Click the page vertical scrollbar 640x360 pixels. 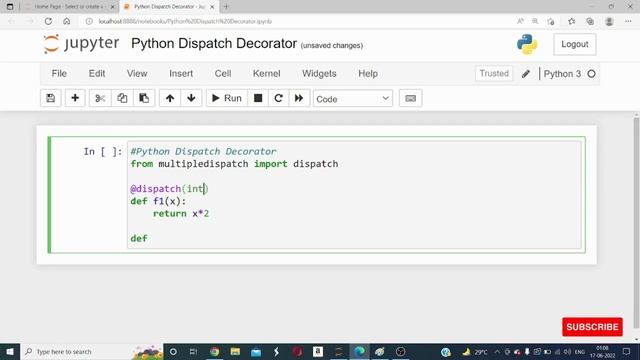click(x=636, y=222)
